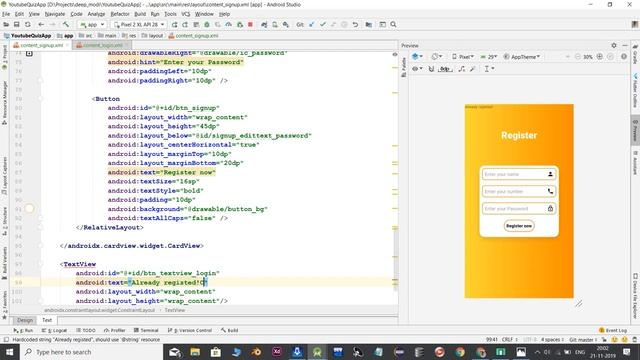
Task: Set default margins 8dp button
Action: click(445, 69)
